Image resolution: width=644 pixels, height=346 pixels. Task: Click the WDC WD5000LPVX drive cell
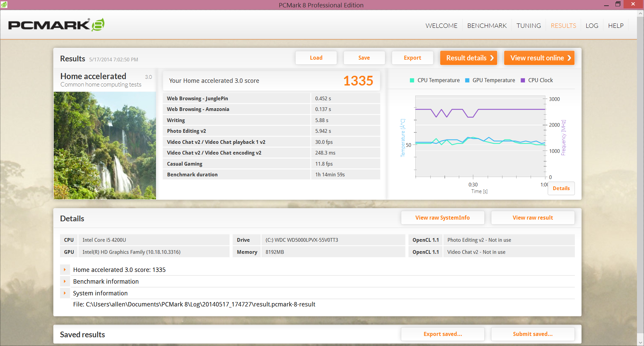[333, 240]
